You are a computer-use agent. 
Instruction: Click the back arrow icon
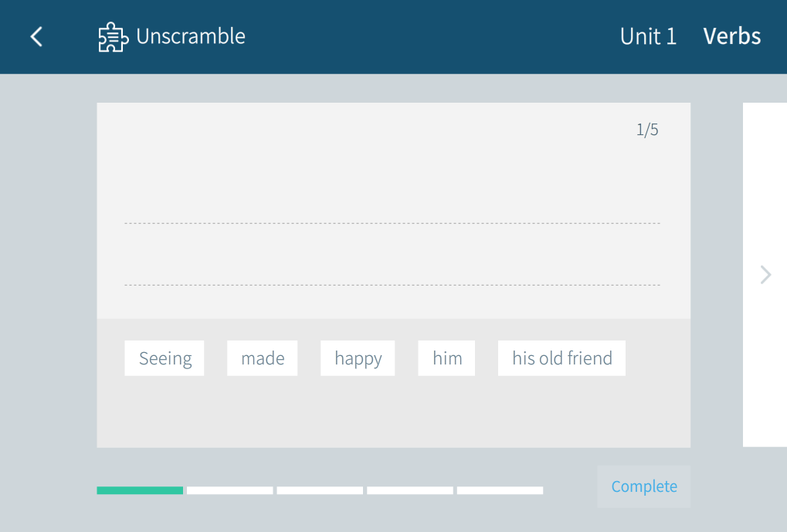[x=36, y=36]
